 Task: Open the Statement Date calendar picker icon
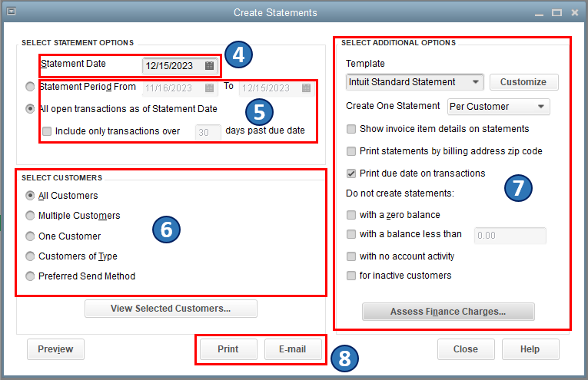pyautogui.click(x=209, y=66)
